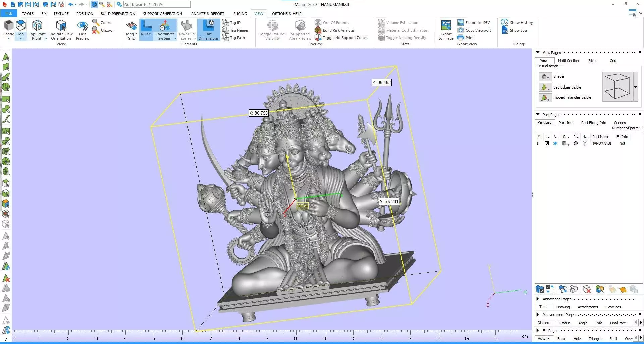Screen dimensions: 644x344
Task: Expand the Fix Pages panel
Action: 537,331
